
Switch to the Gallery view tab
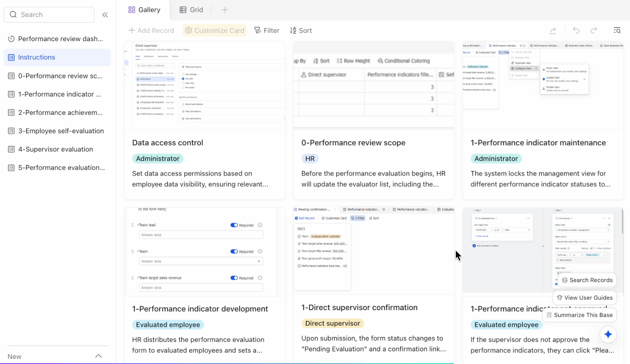tap(144, 10)
